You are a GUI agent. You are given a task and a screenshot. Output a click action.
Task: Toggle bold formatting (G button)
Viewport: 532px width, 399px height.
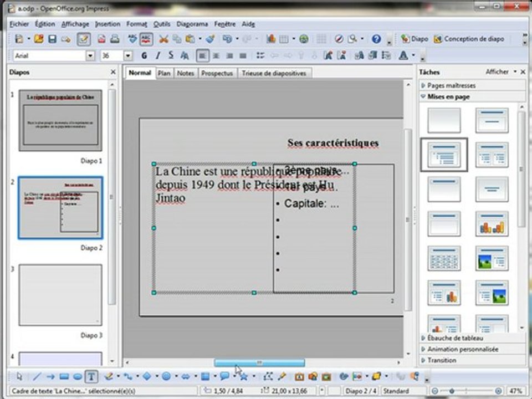(x=144, y=55)
